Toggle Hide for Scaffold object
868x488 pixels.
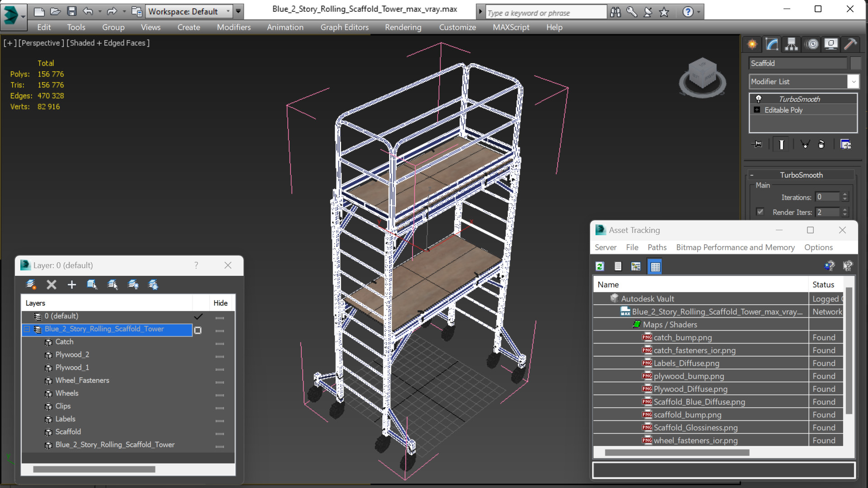click(x=220, y=434)
